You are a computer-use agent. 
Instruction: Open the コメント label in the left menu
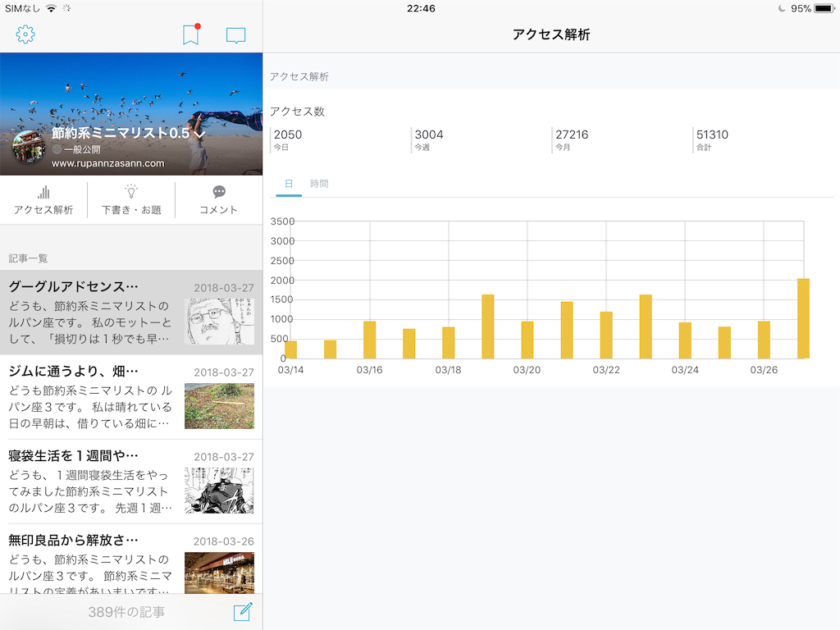tap(218, 210)
